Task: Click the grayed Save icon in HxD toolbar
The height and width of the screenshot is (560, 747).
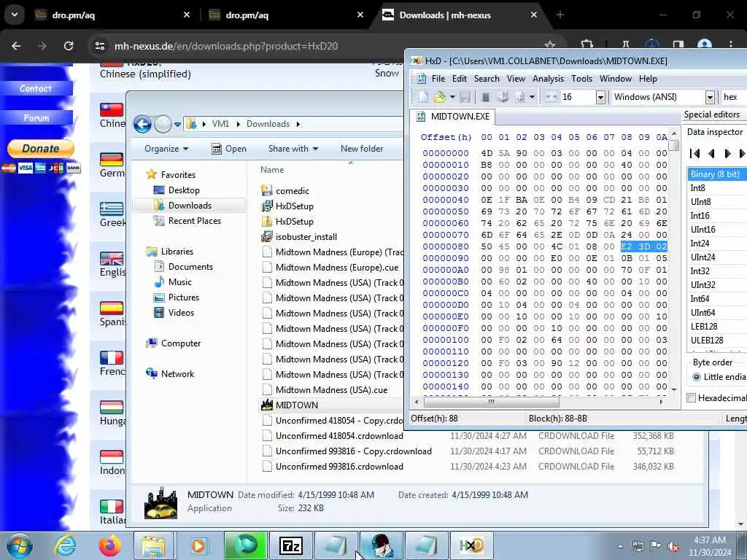Action: [465, 97]
